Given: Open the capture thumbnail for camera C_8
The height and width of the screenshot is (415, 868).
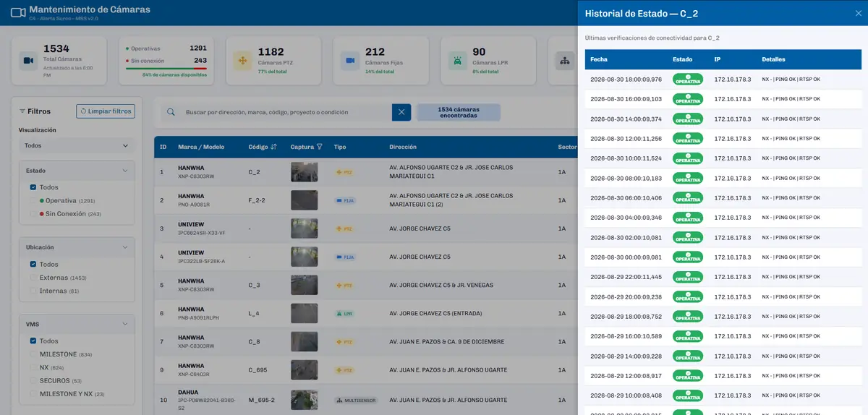Looking at the screenshot, I should (x=304, y=342).
